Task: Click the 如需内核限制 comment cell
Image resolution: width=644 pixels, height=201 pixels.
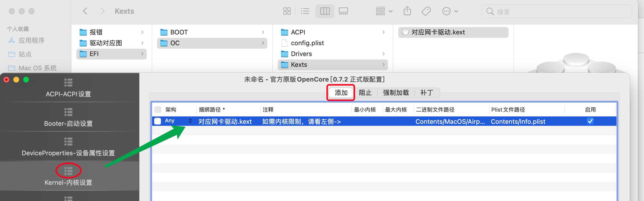Action: [301, 122]
